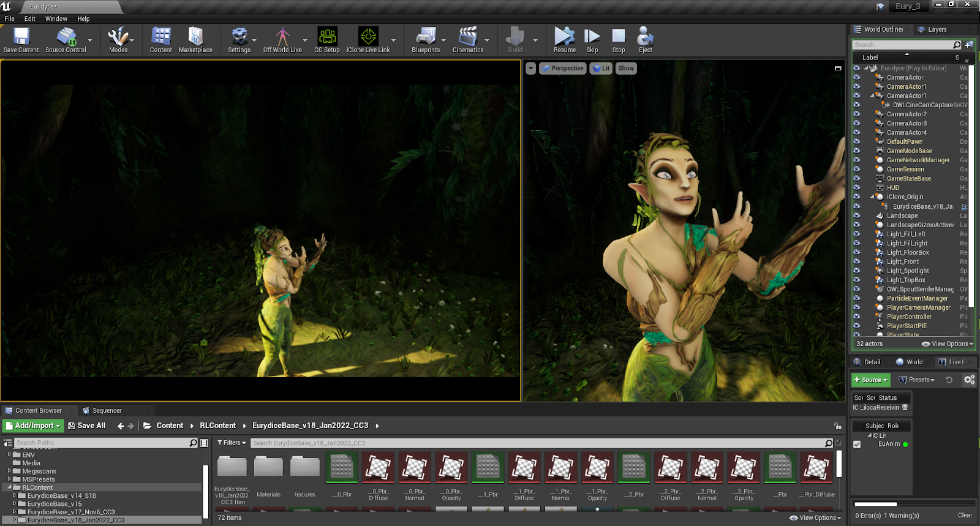Uncheck the EuAnim subject checkbox
The image size is (980, 526).
tap(857, 445)
